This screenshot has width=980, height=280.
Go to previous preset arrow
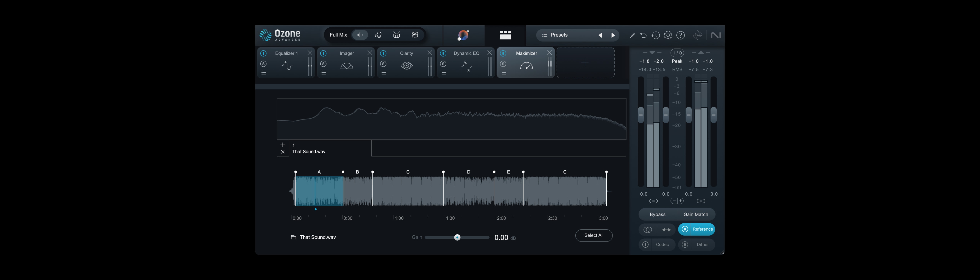coord(600,35)
